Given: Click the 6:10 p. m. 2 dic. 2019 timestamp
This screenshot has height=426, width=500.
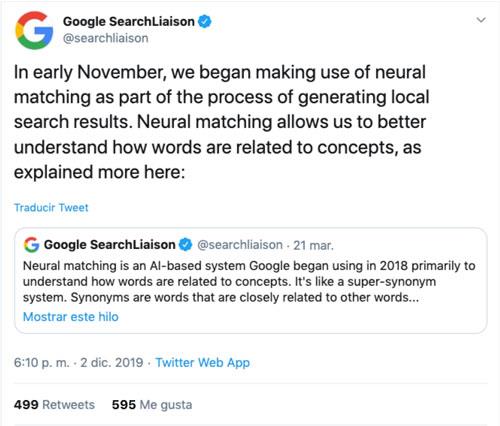Looking at the screenshot, I should pyautogui.click(x=78, y=363).
